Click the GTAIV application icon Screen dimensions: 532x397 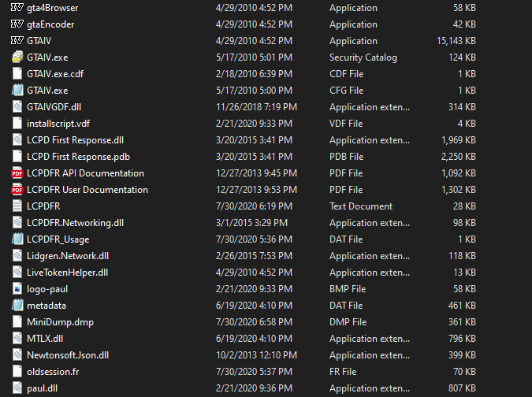[x=17, y=41]
